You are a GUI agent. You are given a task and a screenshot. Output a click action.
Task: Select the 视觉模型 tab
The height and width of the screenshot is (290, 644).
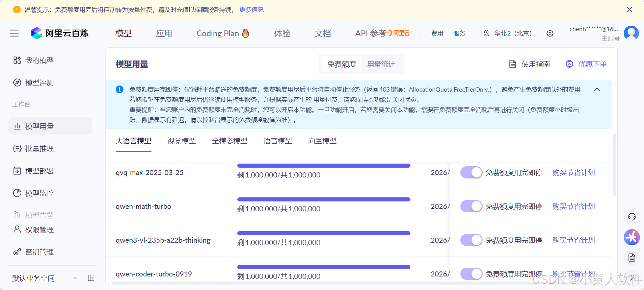pyautogui.click(x=182, y=141)
